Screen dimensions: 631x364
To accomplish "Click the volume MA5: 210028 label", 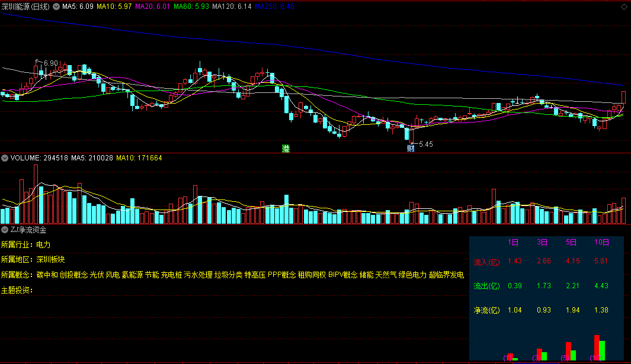I will pos(92,158).
